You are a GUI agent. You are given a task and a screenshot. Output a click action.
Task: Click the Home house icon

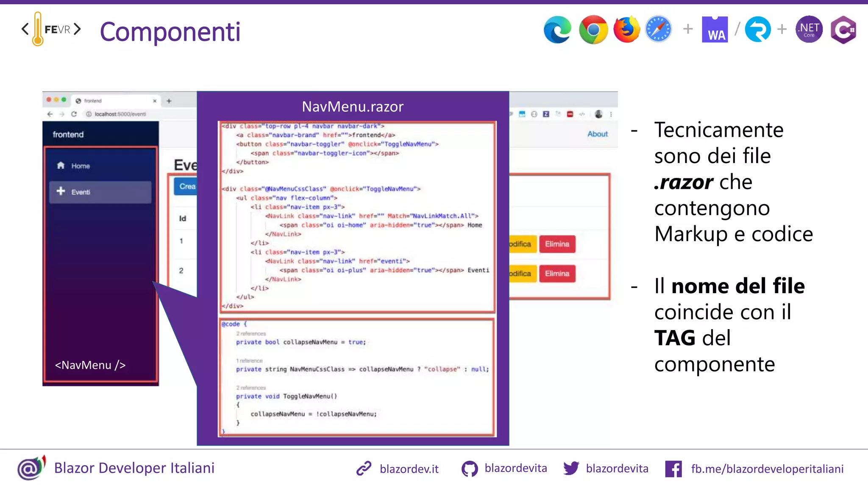61,165
